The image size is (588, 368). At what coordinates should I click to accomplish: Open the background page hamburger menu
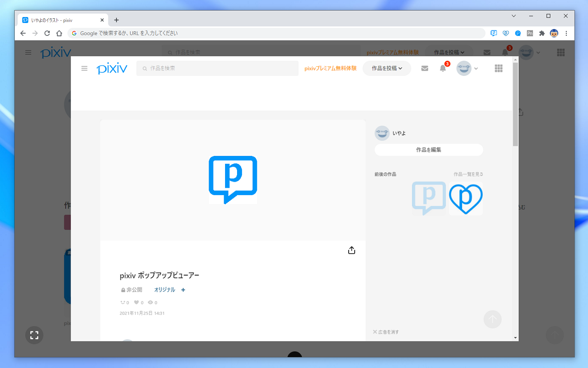point(28,52)
